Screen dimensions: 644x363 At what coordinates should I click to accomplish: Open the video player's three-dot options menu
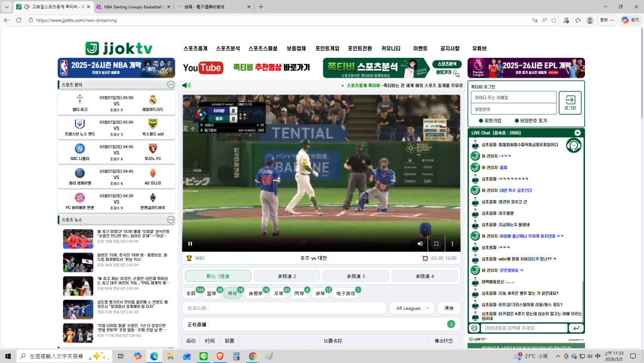(x=452, y=244)
